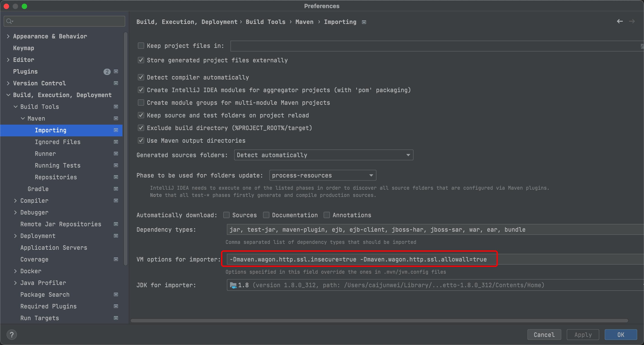The image size is (644, 345).
Task: Click the project icon in Importing row
Action: [x=116, y=130]
